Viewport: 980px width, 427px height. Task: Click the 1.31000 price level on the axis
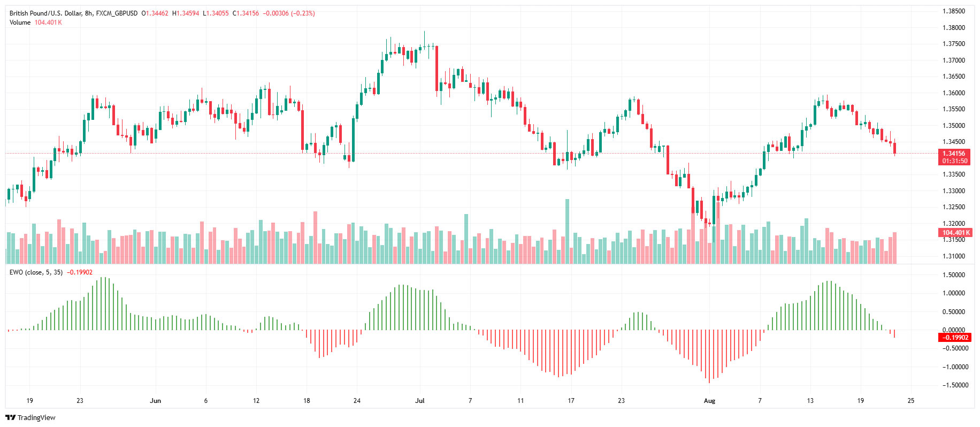[954, 256]
